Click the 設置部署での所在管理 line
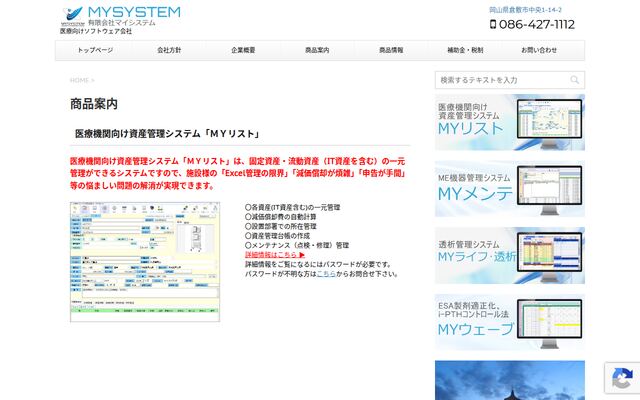The image size is (640, 400). (x=280, y=226)
